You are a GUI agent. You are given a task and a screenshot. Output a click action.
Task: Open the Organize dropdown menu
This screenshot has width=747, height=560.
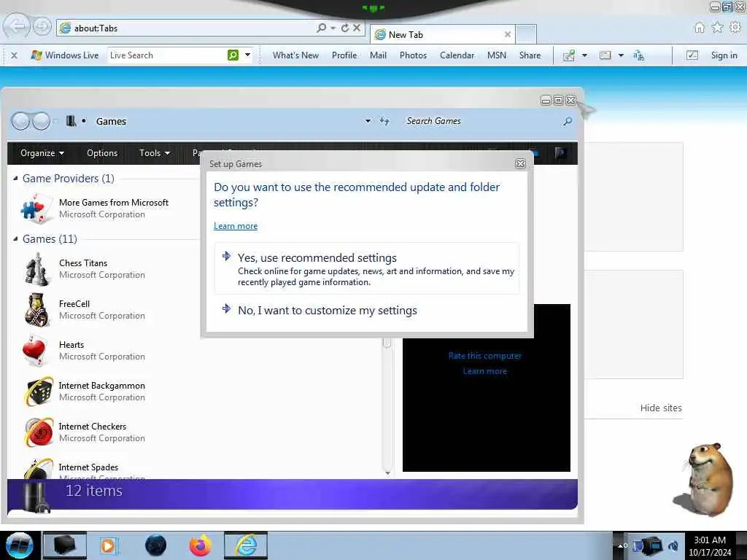(42, 153)
